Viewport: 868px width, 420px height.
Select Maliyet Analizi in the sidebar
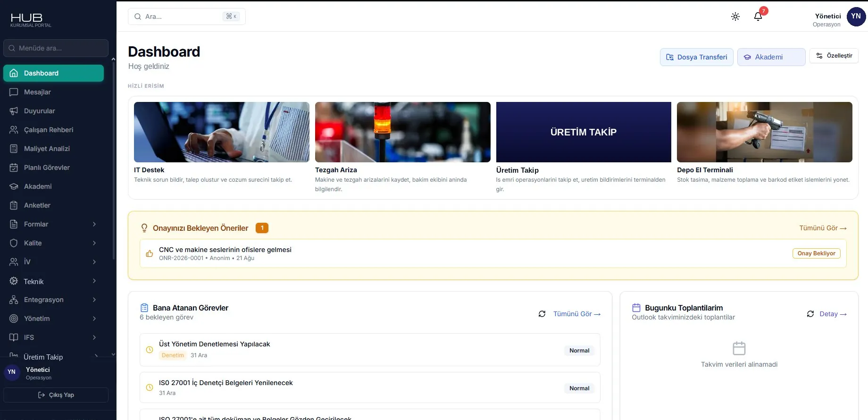click(x=53, y=149)
